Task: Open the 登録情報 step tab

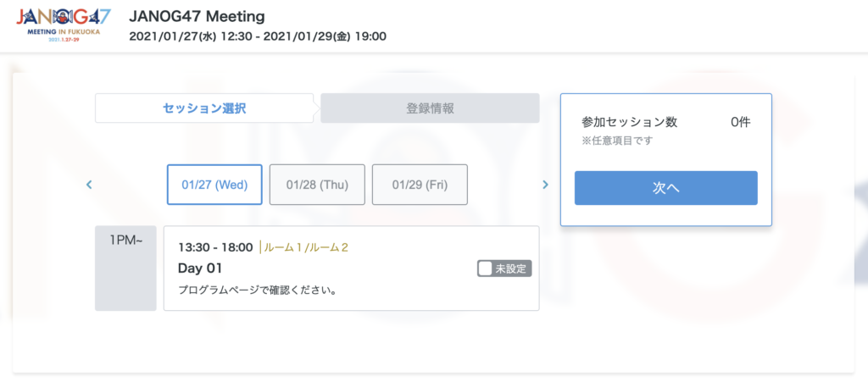Action: click(431, 108)
